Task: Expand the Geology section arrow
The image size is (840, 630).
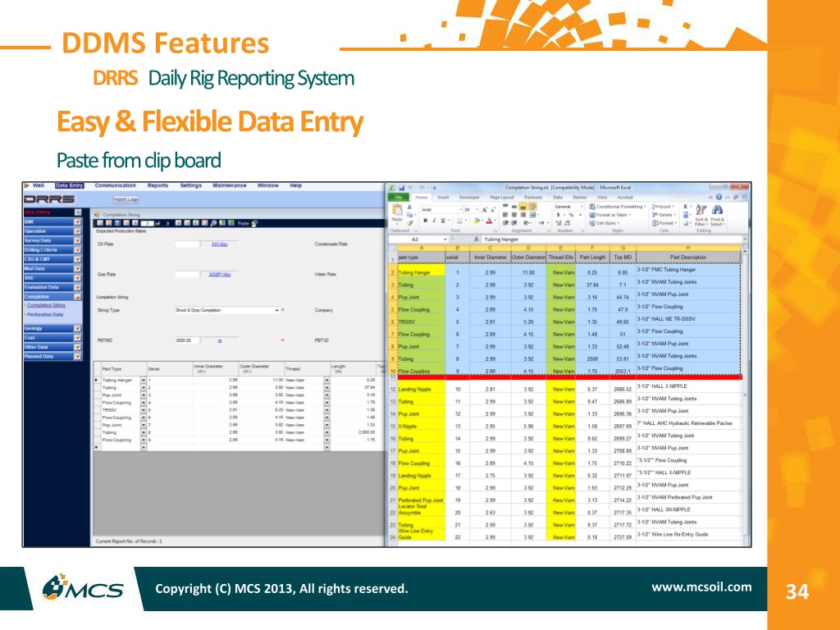Action: pyautogui.click(x=77, y=328)
